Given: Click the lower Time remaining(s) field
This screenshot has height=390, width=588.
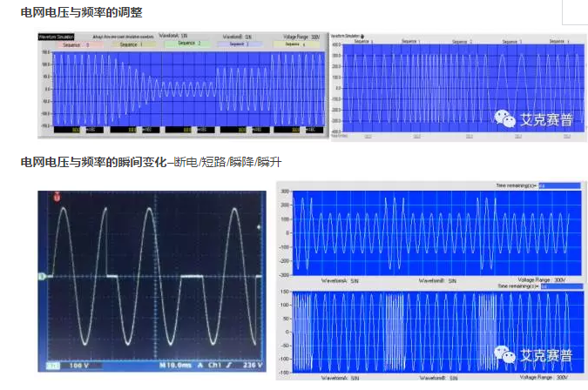Looking at the screenshot, I should point(558,286).
